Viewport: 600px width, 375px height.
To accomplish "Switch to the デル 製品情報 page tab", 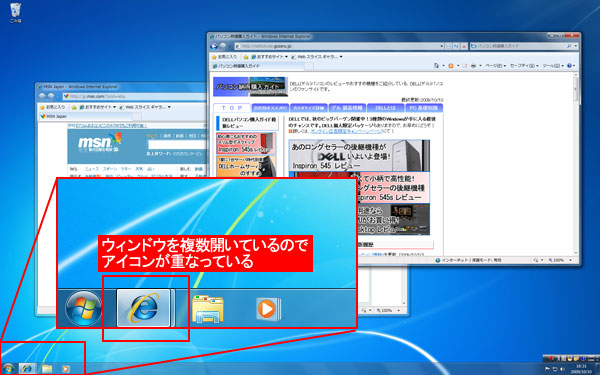I will click(347, 108).
